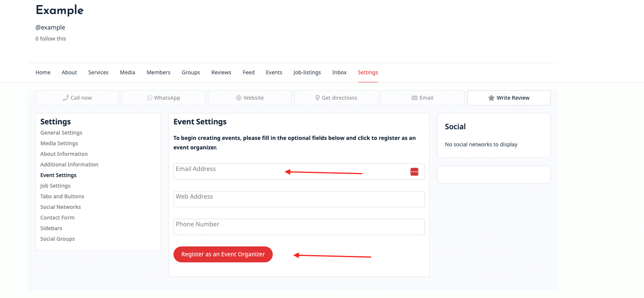Click the Website button
The width and height of the screenshot is (644, 298).
click(x=250, y=98)
